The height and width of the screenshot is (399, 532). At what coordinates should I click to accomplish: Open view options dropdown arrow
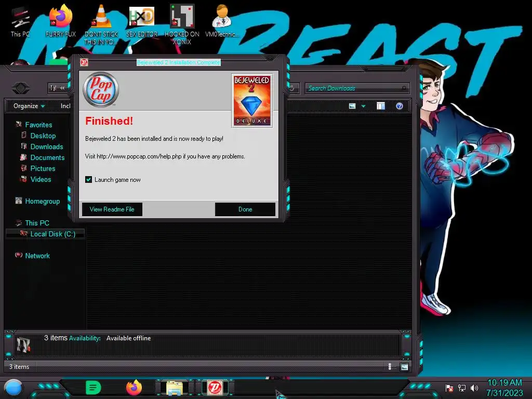coord(363,106)
